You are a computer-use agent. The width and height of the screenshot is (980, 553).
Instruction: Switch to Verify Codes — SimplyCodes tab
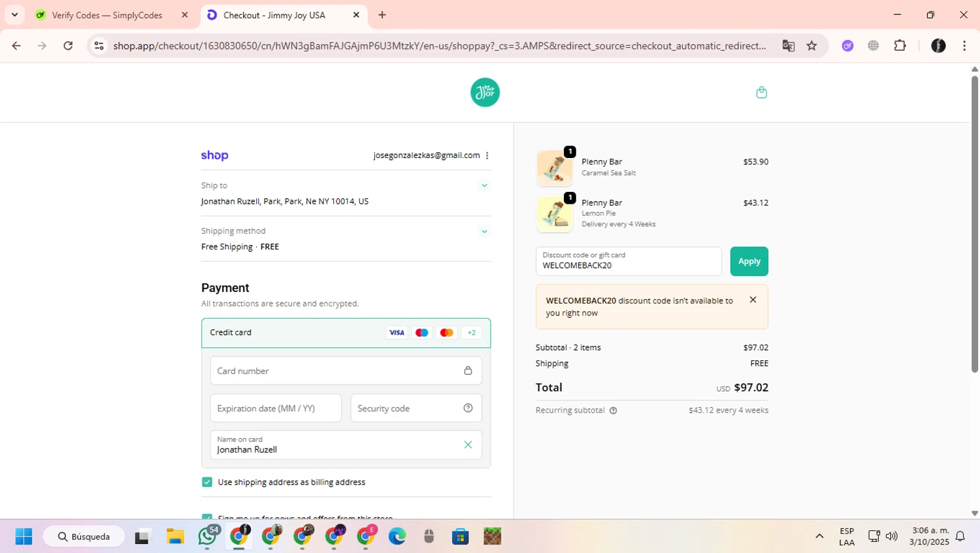[112, 15]
